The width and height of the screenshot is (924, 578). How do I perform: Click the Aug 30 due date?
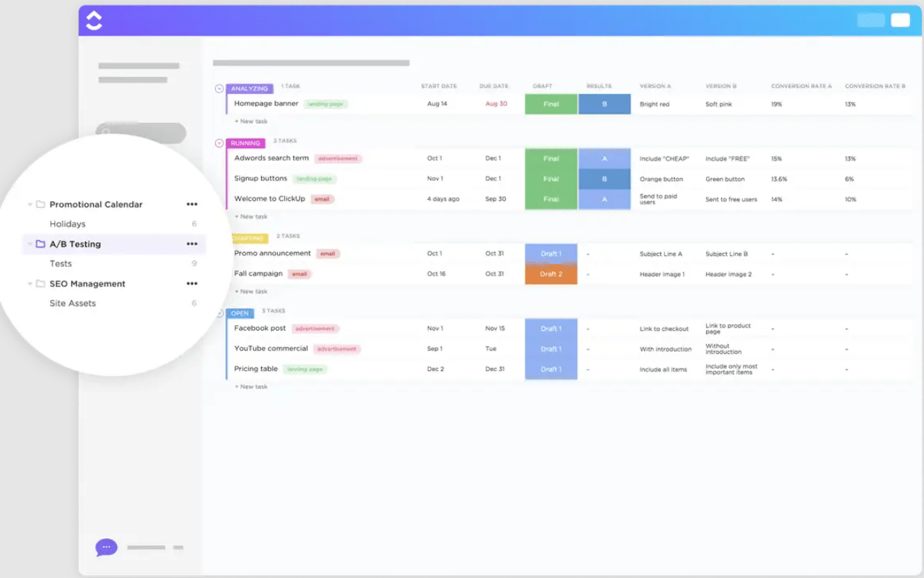(x=497, y=104)
